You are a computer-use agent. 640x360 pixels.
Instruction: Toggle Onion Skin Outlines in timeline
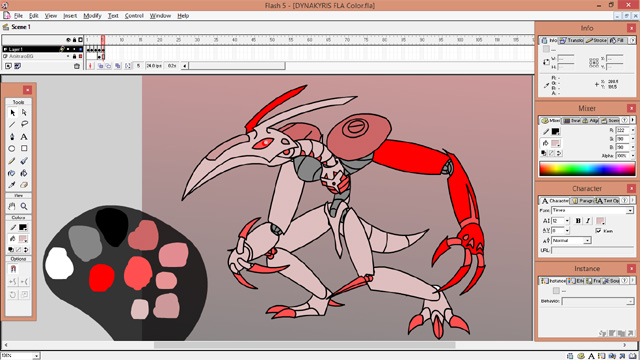pos(109,66)
